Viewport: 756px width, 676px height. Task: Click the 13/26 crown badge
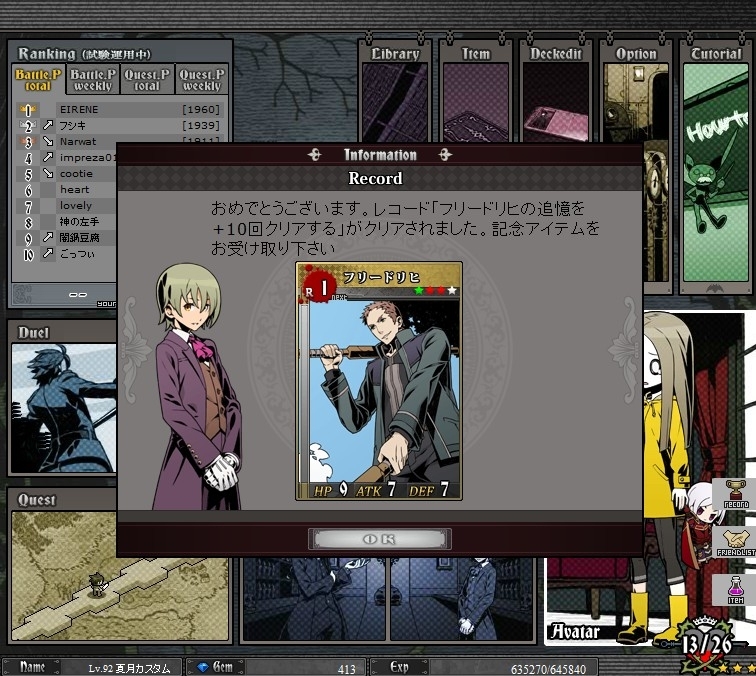coord(707,644)
